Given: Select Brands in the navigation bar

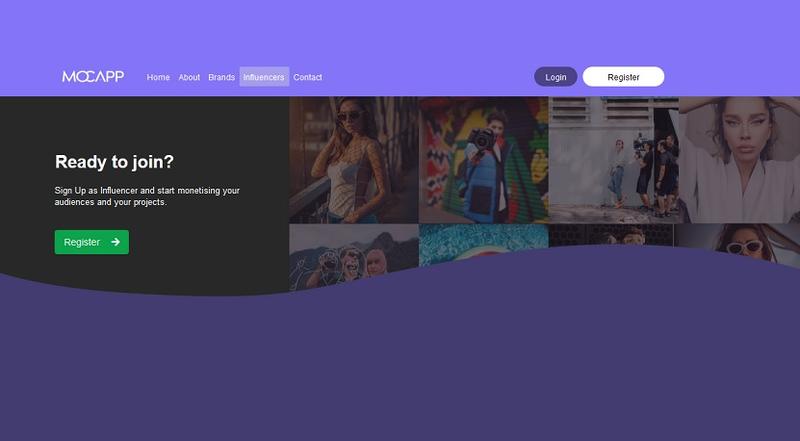Looking at the screenshot, I should [221, 77].
